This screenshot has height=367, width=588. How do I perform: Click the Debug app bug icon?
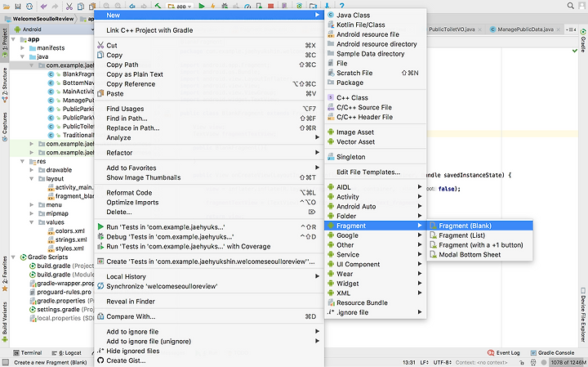tap(225, 6)
